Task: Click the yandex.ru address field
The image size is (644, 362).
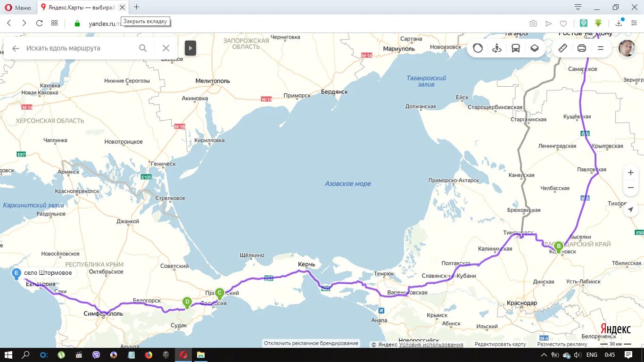Action: tap(302, 24)
